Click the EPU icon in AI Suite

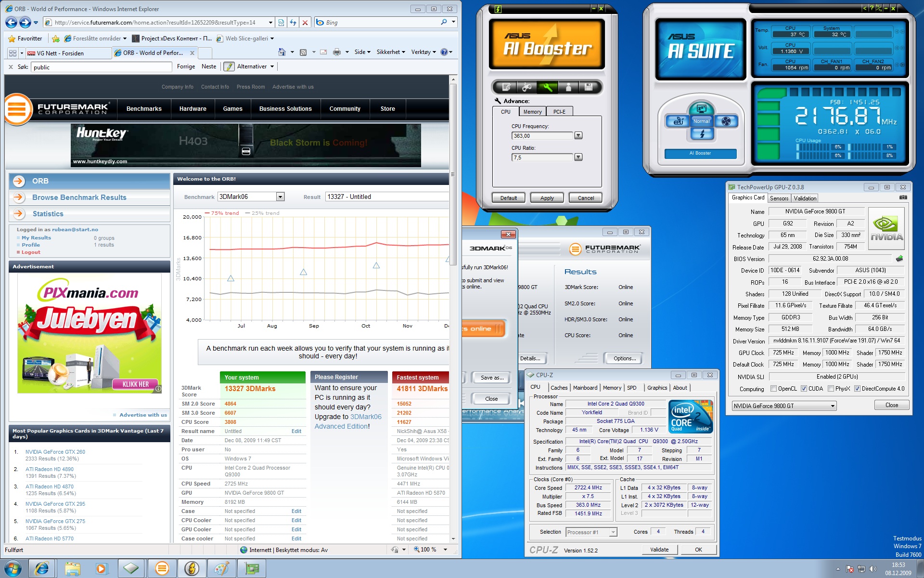pyautogui.click(x=678, y=121)
